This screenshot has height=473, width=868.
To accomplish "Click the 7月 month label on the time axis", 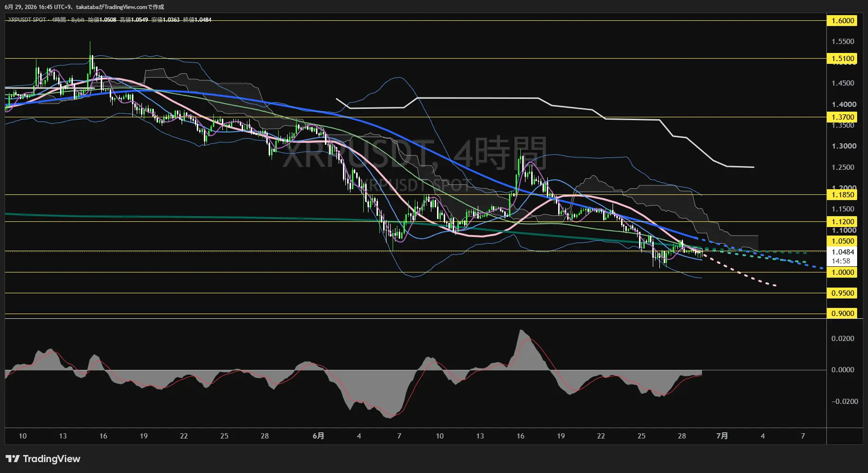I will pos(722,436).
